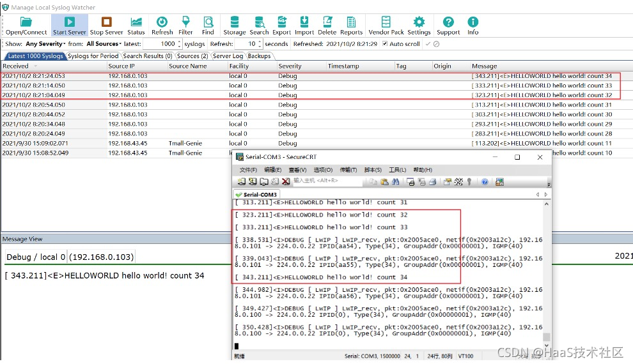Open the Info icon
Viewport: 633px width, 364px height.
point(473,26)
